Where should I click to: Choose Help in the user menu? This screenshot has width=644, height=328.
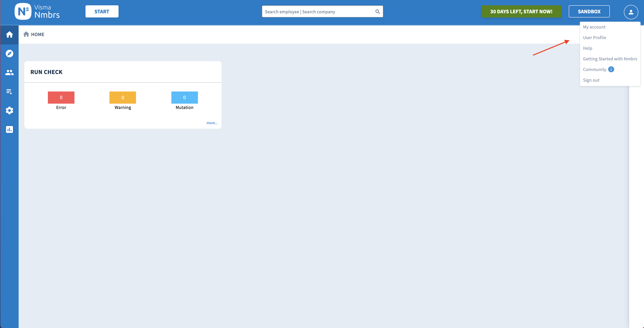(587, 48)
